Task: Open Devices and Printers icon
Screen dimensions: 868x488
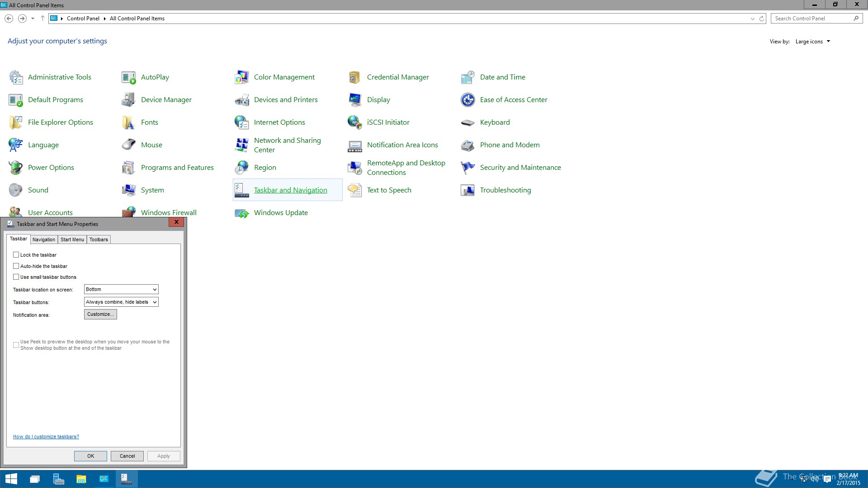Action: [242, 100]
